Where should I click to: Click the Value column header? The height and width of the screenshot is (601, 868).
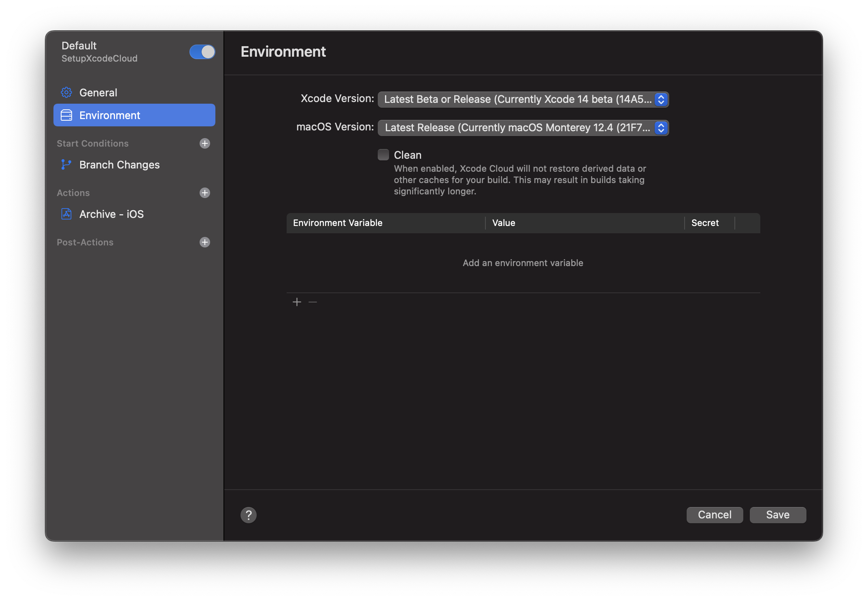[585, 223]
